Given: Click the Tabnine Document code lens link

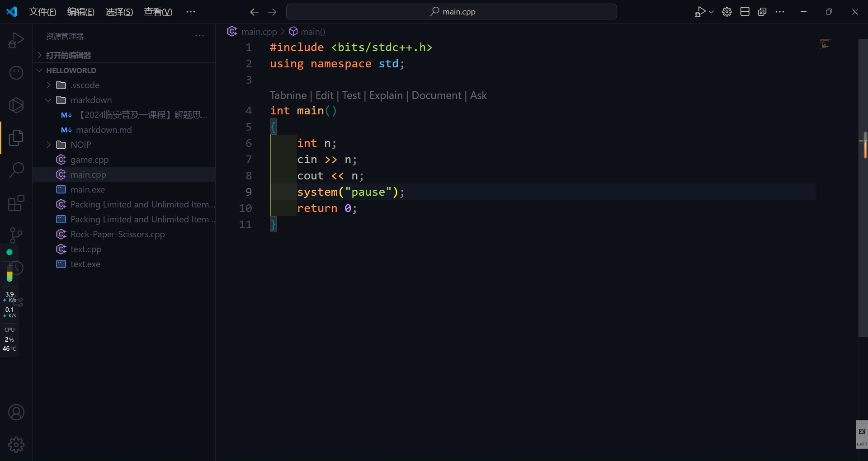Looking at the screenshot, I should click(436, 95).
